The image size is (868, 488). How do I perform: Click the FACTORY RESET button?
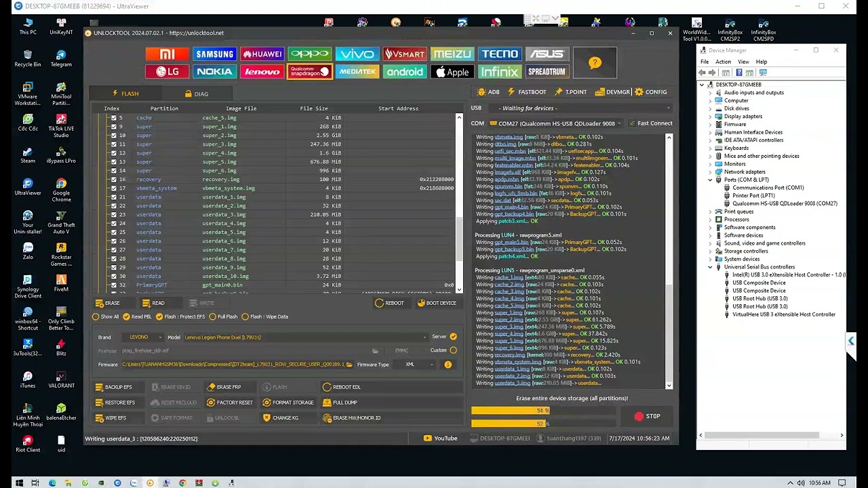(229, 403)
